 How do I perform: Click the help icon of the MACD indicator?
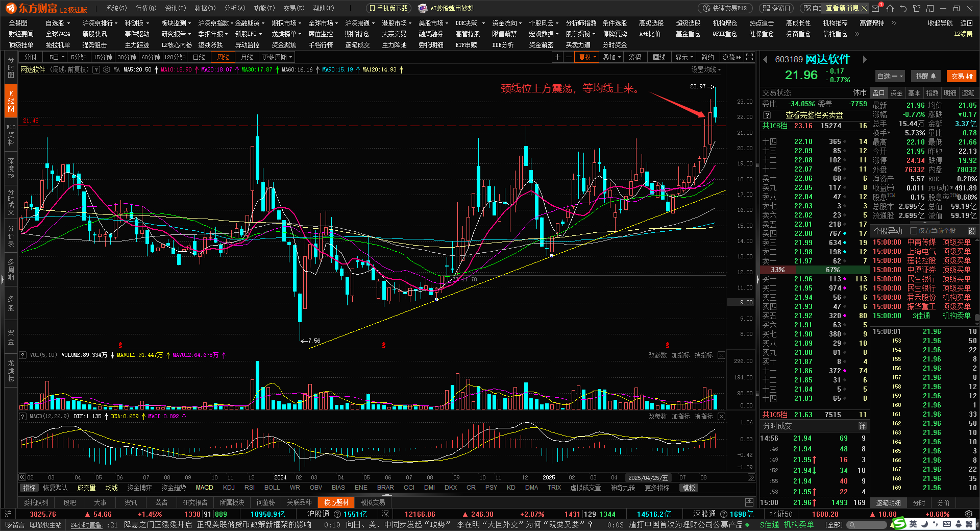click(22, 416)
